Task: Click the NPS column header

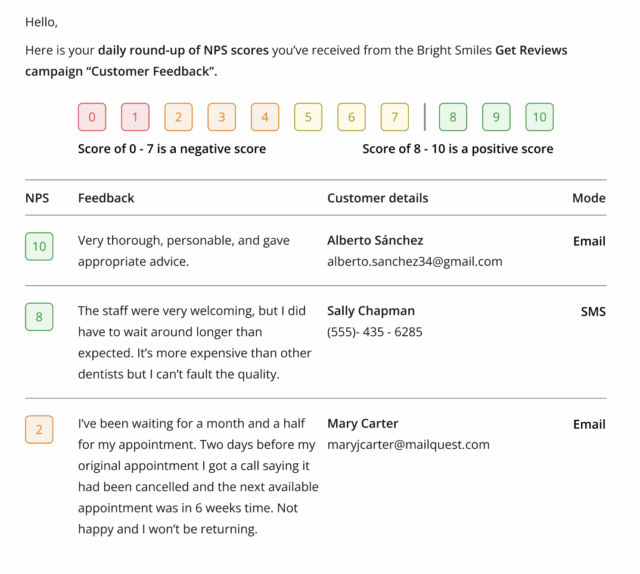Action: [37, 198]
